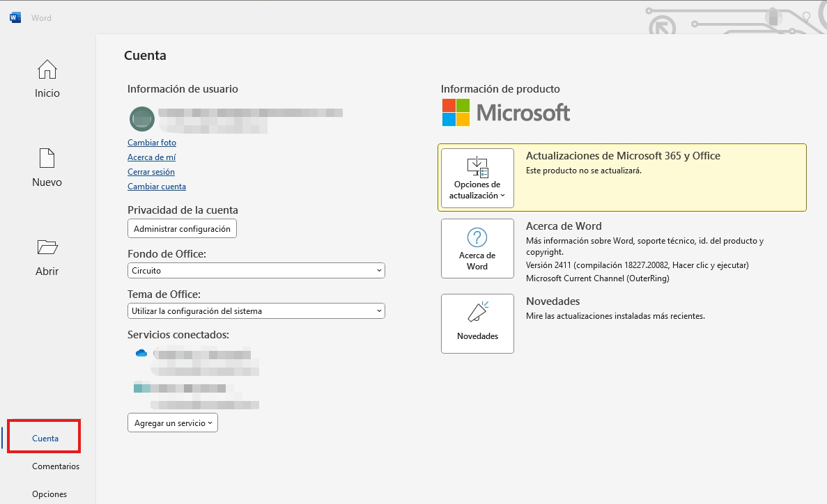Click the Servicios conectados heading

coord(178,335)
